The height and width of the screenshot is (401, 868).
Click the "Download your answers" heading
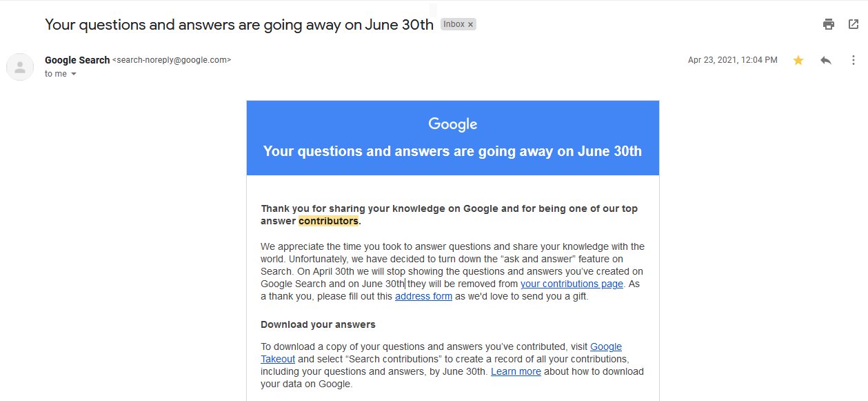pos(318,324)
